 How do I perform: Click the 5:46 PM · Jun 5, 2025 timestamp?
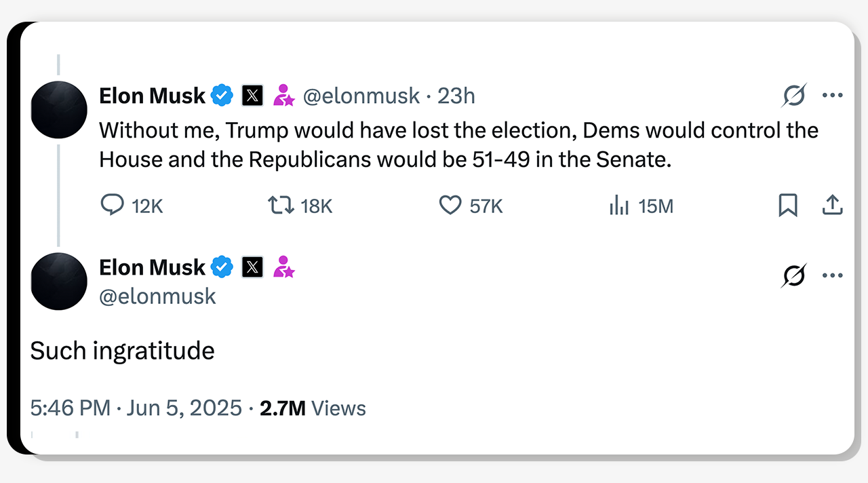(136, 408)
